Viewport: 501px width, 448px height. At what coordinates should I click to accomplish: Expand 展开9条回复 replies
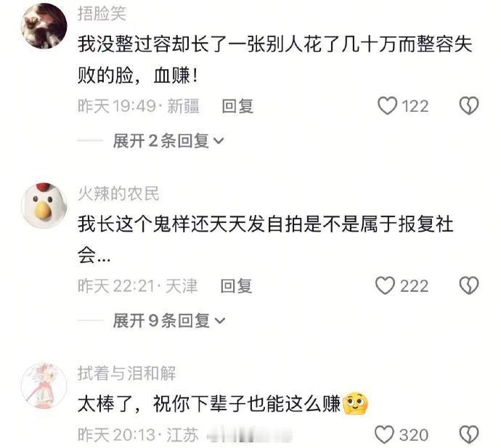tap(168, 320)
